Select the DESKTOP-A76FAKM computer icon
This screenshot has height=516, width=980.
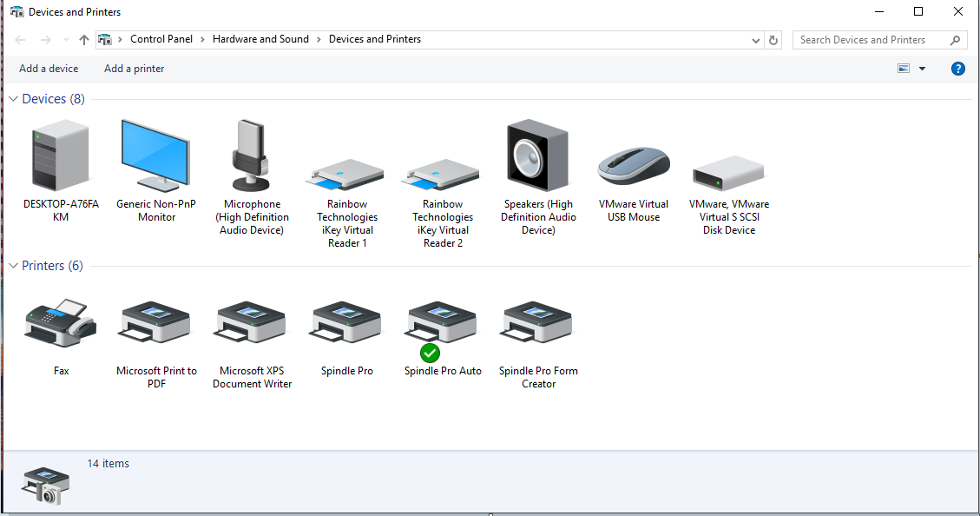61,155
